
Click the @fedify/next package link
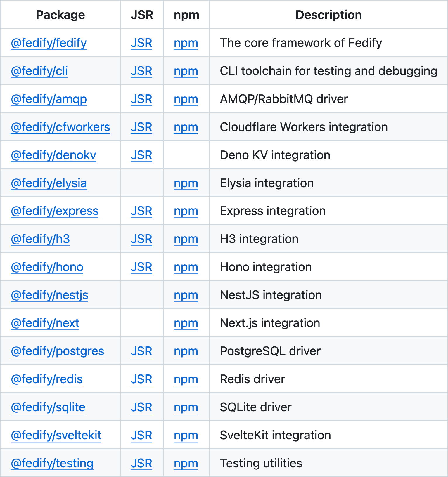pos(45,323)
